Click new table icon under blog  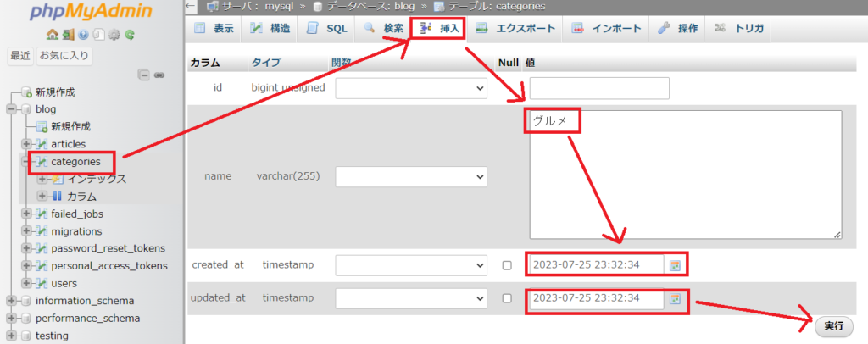click(x=42, y=126)
